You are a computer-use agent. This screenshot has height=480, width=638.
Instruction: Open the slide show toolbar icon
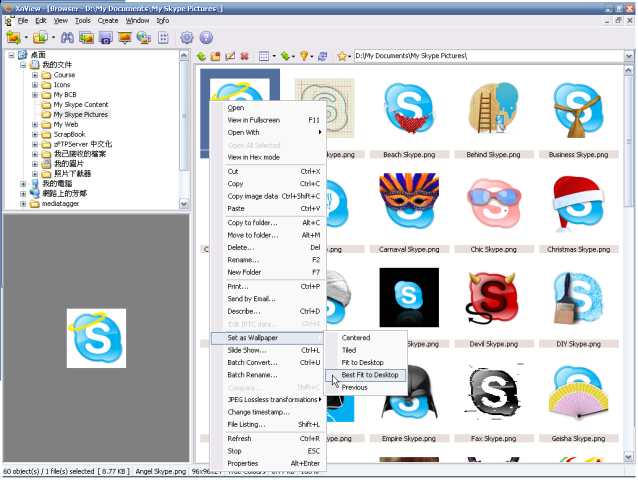click(125, 38)
